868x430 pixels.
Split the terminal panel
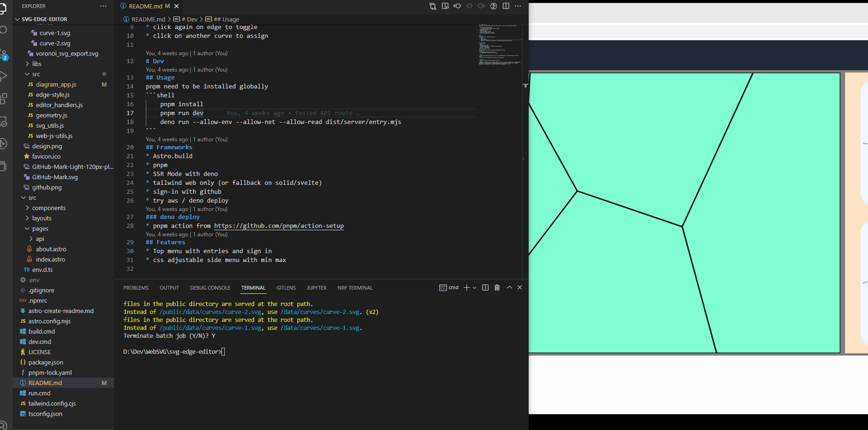485,287
